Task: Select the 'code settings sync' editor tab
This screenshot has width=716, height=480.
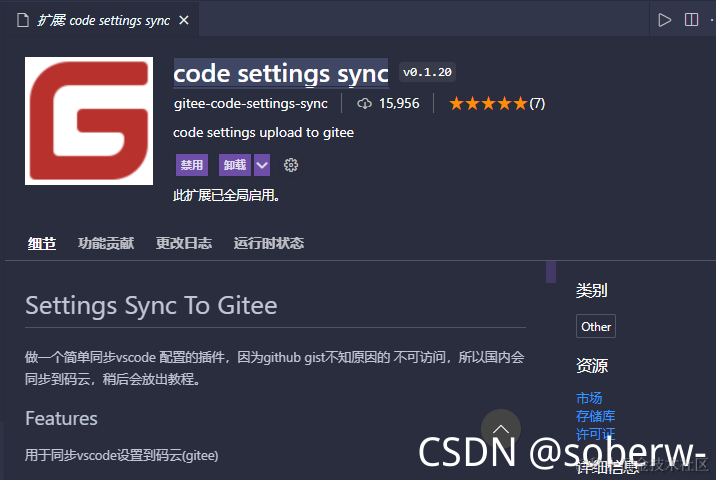Action: point(103,20)
